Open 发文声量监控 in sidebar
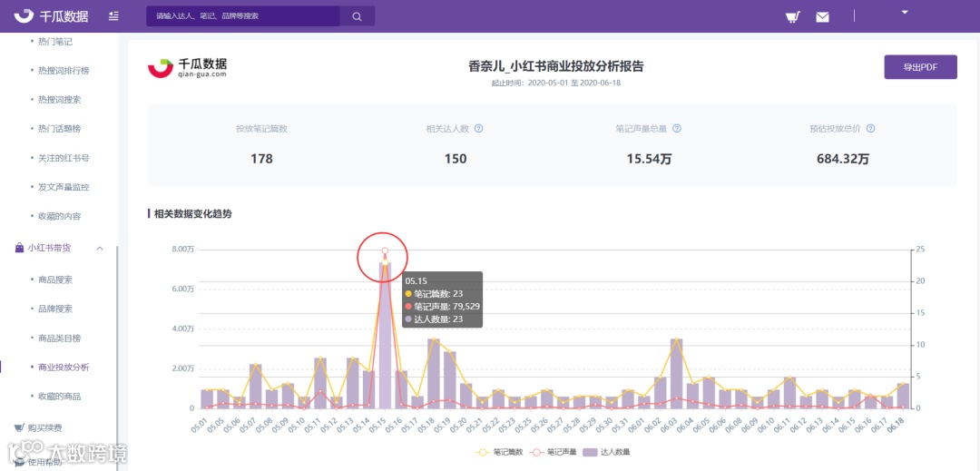Image resolution: width=980 pixels, height=471 pixels. pyautogui.click(x=64, y=187)
